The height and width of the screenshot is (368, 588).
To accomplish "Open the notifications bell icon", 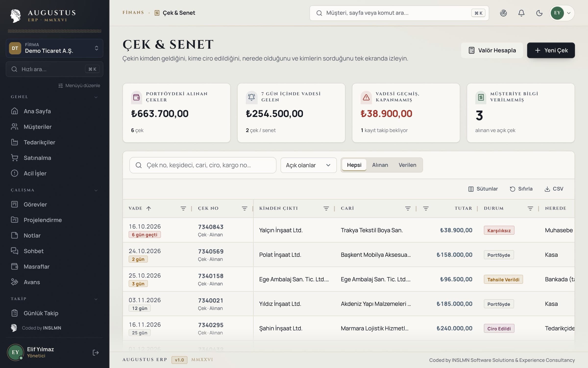I will pos(521,13).
